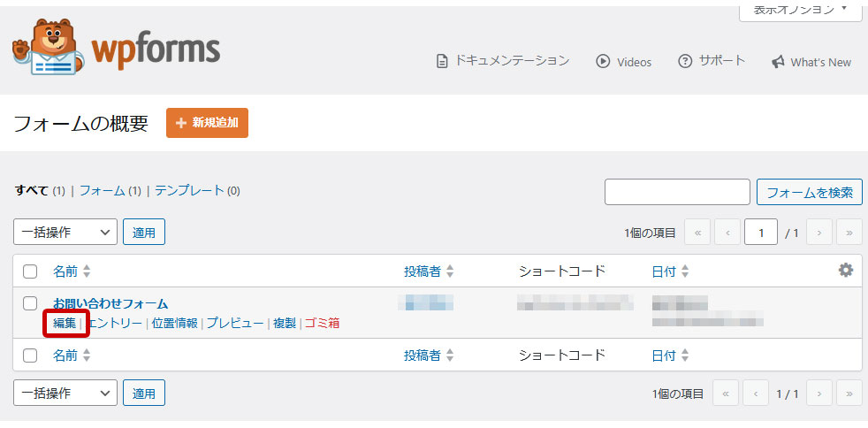This screenshot has height=428, width=868.
Task: Check the お問い合わせフォーム row checkbox
Action: coord(30,303)
